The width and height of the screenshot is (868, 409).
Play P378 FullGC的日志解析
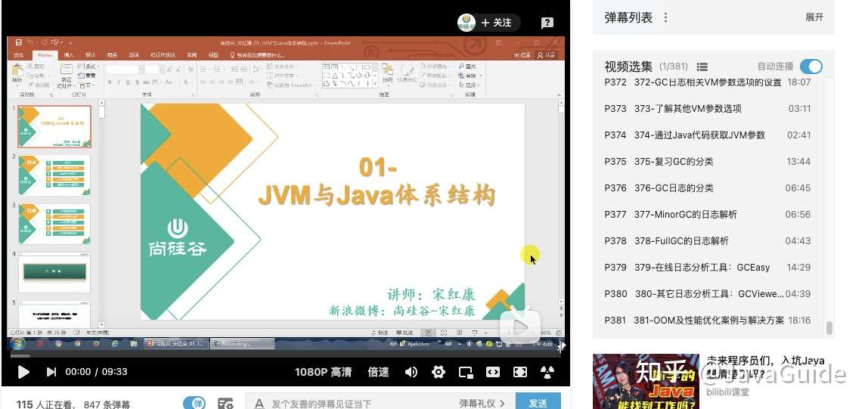708,240
